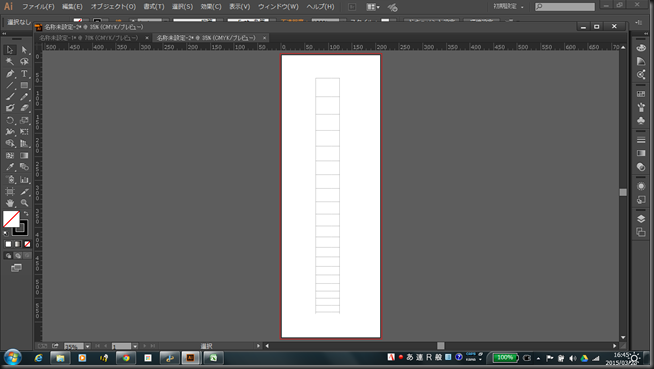Viewport: 654px width, 369px height.
Task: Select the Hand tool
Action: point(10,203)
